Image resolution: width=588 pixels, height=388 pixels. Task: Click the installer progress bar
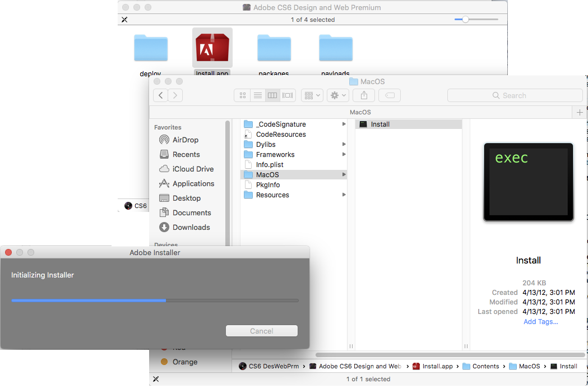[155, 301]
